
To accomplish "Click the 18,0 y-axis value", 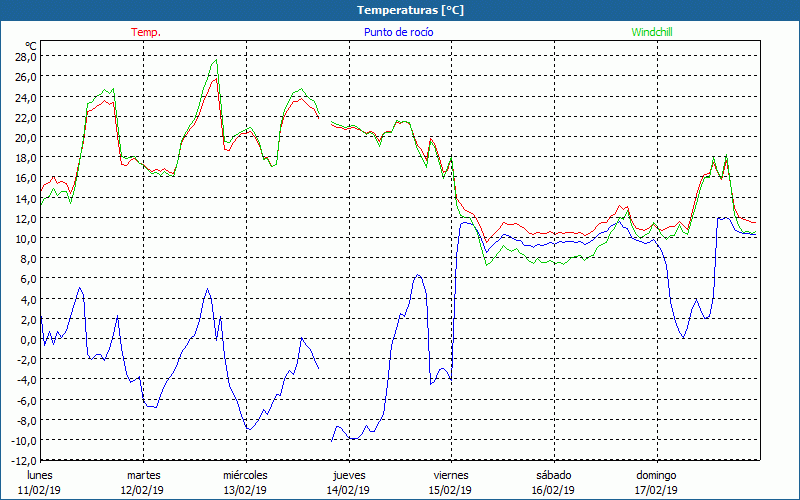I will [x=27, y=157].
